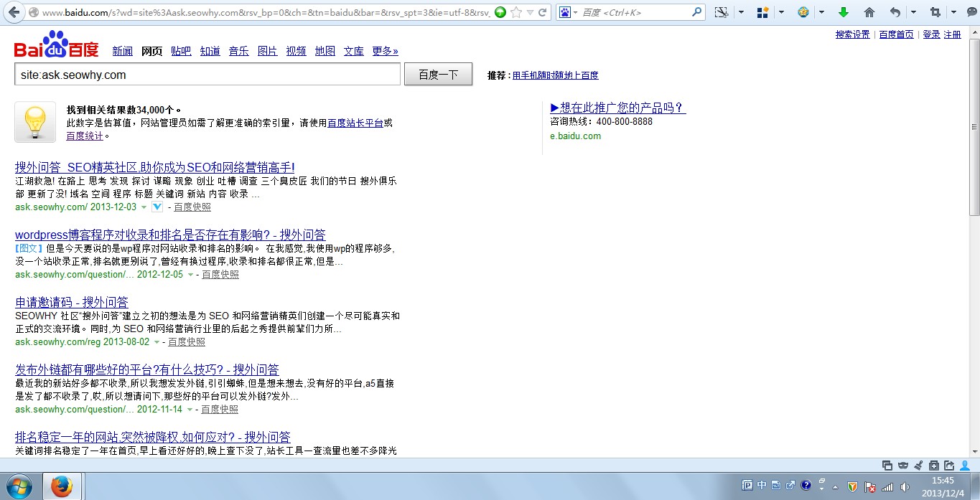The image size is (980, 500).
Task: Open 更多» more categories link
Action: pos(386,51)
